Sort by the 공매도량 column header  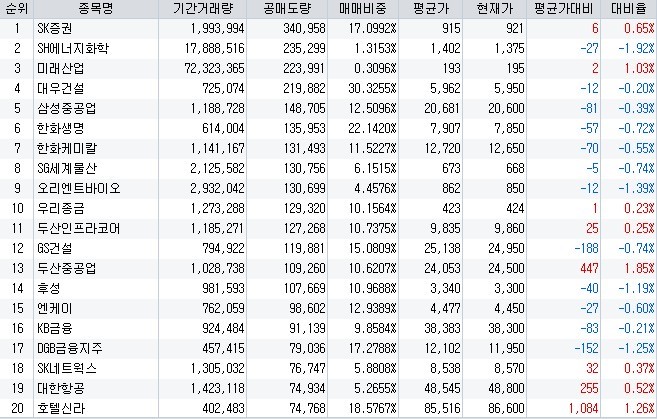pyautogui.click(x=287, y=8)
